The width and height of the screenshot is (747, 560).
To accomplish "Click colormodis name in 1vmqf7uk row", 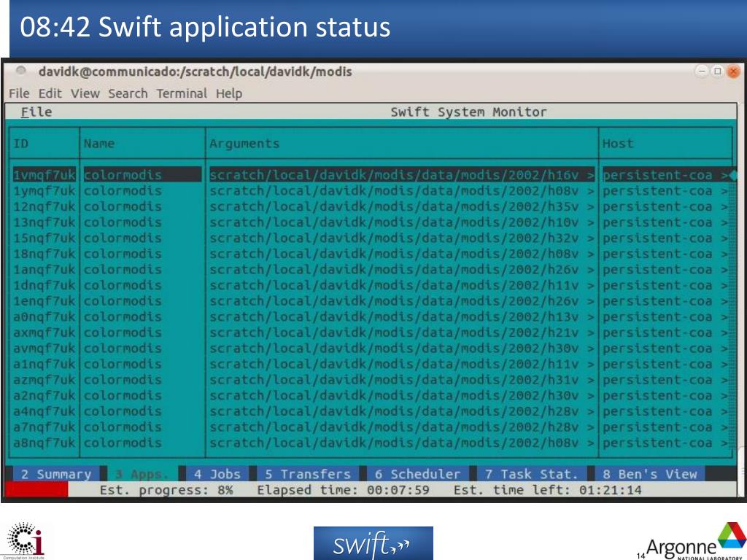I will click(x=142, y=175).
